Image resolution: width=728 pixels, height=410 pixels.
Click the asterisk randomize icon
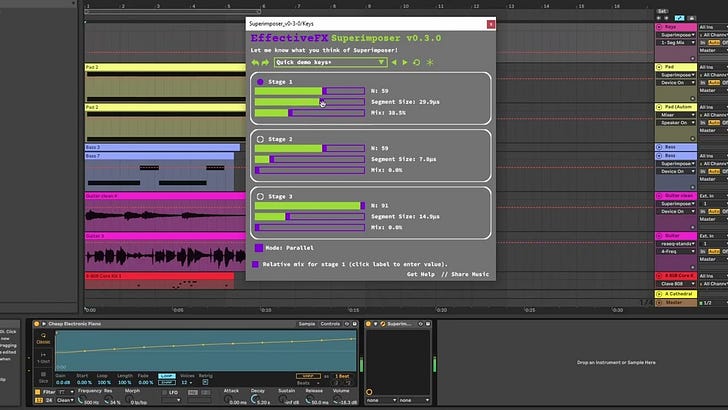[x=430, y=62]
